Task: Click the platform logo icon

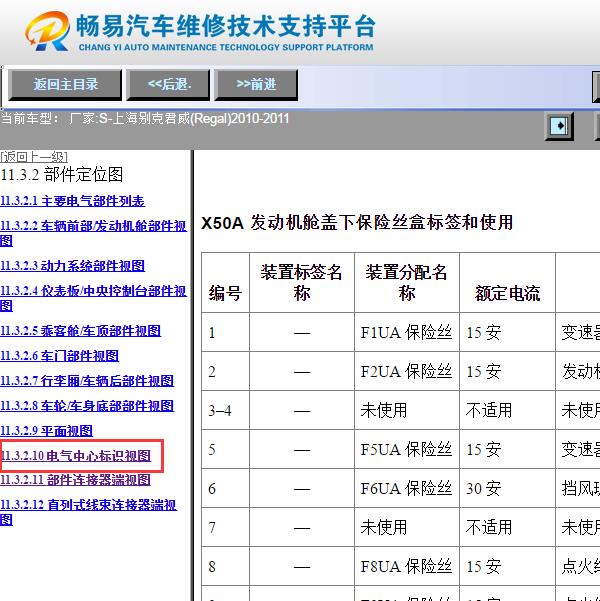Action: 48,31
